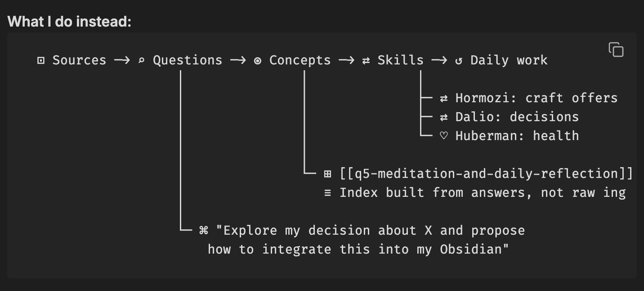Click the lines icon before Index built
The width and height of the screenshot is (644, 291).
pos(327,193)
